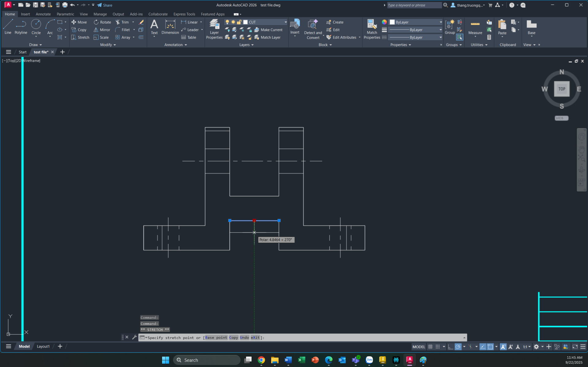Click the Share button

[x=105, y=5]
